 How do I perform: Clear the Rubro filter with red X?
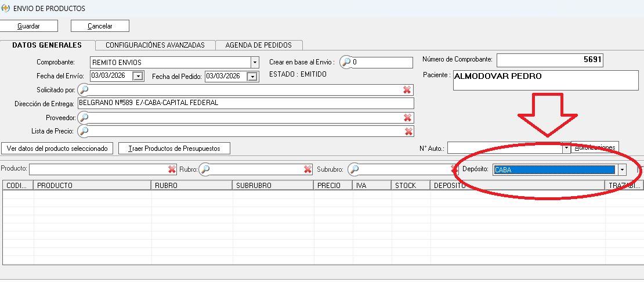pos(307,169)
